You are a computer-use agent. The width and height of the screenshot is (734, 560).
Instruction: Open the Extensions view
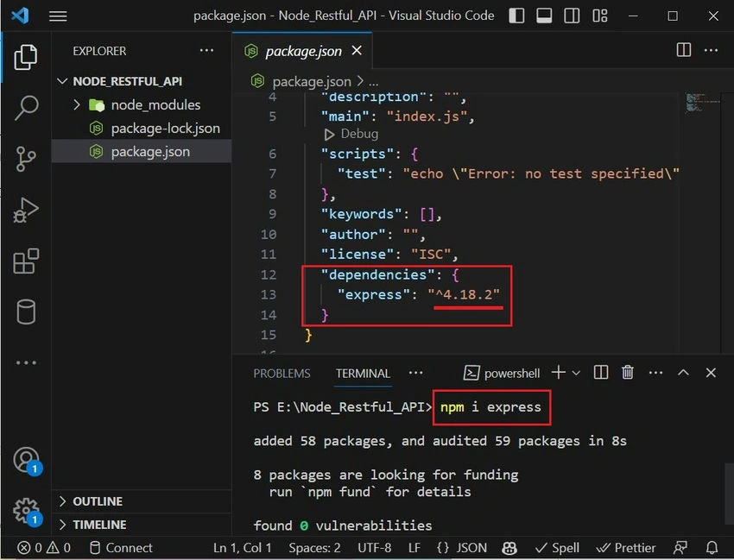(26, 261)
